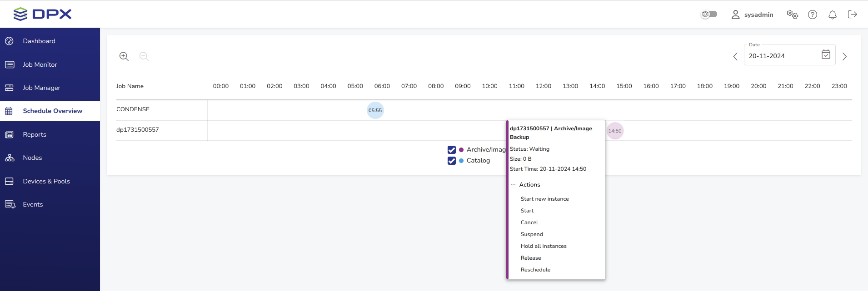Uncheck the Catalog legend checkbox
The image size is (868, 291).
coord(452,161)
